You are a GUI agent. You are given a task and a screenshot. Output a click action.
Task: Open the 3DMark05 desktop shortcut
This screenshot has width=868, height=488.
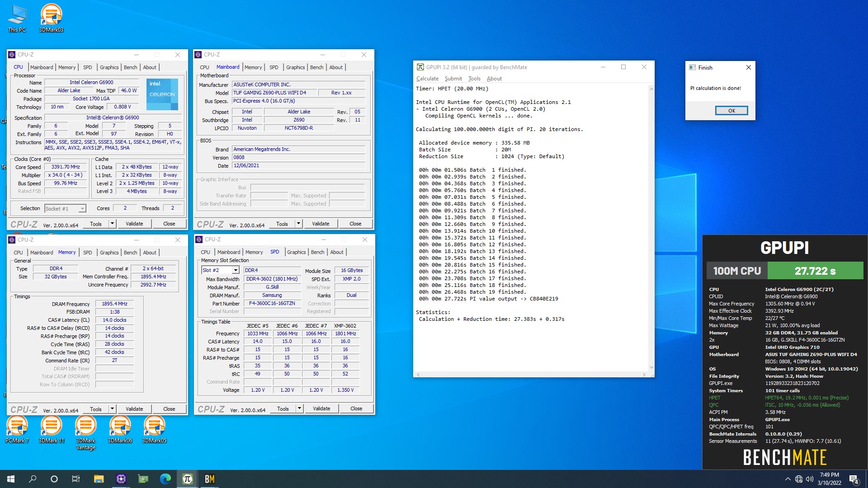[x=154, y=429]
